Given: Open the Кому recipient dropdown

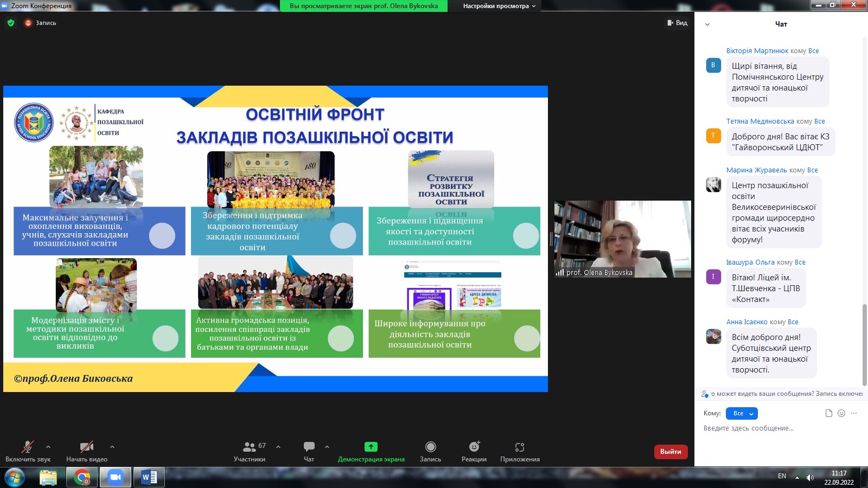Looking at the screenshot, I should pos(742,413).
